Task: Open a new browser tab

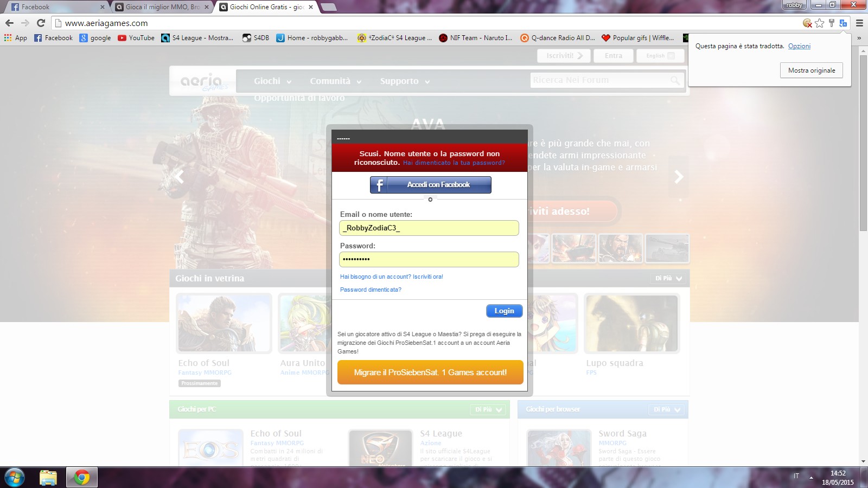Action: pyautogui.click(x=329, y=7)
